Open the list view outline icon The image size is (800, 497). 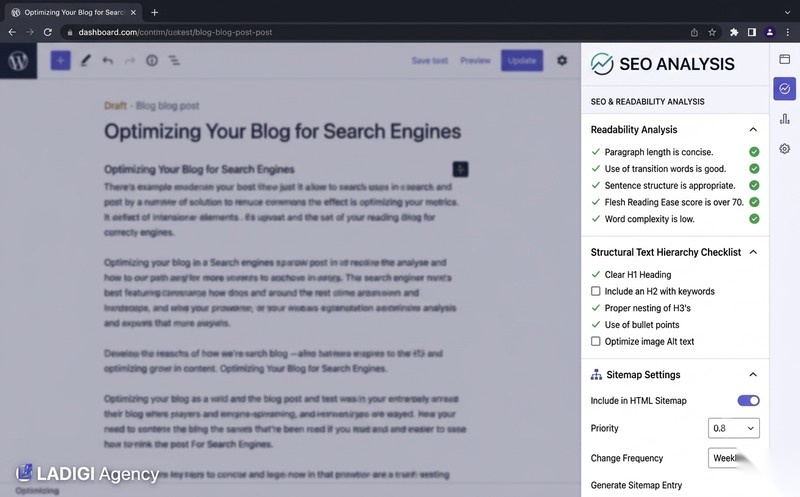174,61
